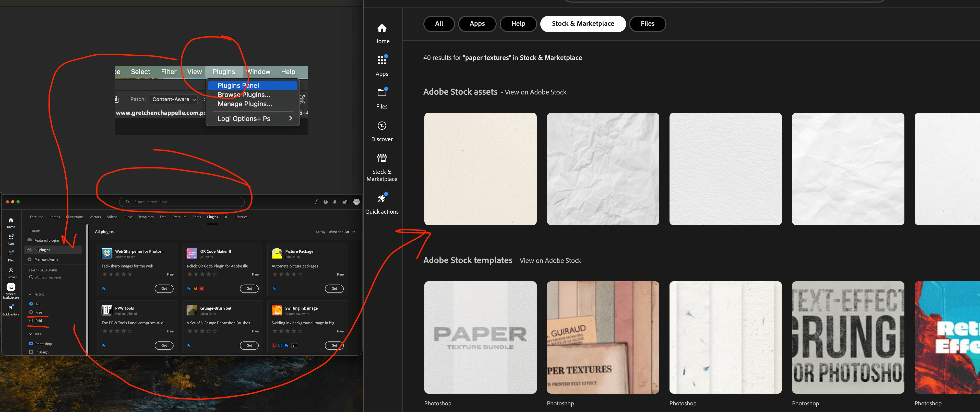Open the account profile avatar

[356, 202]
